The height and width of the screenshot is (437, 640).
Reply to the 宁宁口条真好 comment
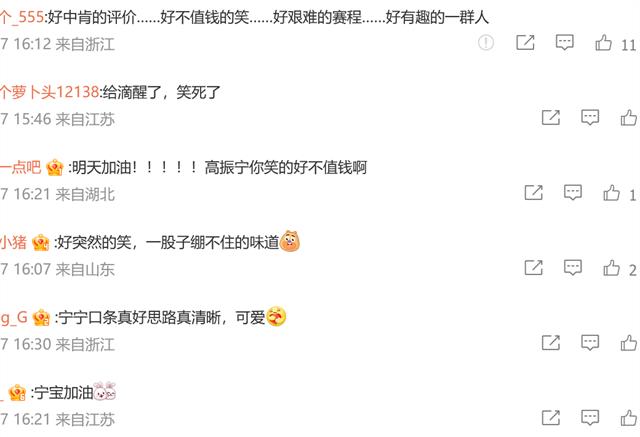(590, 343)
